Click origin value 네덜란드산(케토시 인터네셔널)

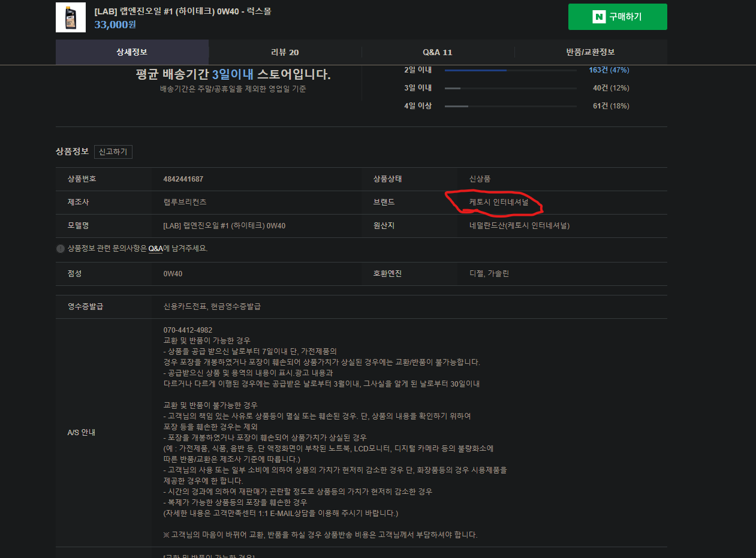519,226
